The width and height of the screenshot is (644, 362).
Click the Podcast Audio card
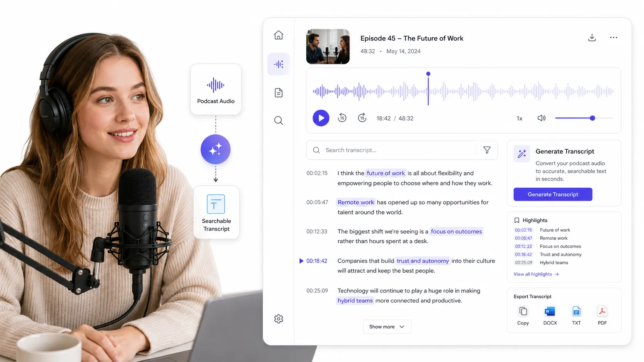(216, 89)
